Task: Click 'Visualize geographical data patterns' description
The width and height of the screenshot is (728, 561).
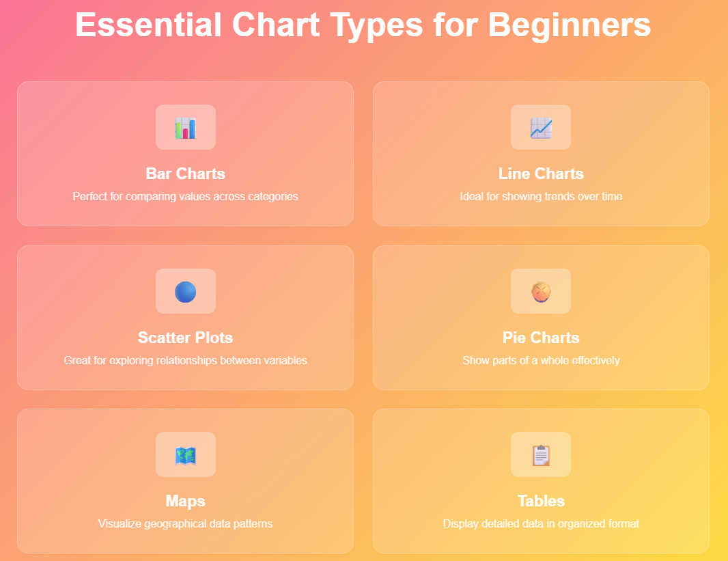Action: (185, 524)
